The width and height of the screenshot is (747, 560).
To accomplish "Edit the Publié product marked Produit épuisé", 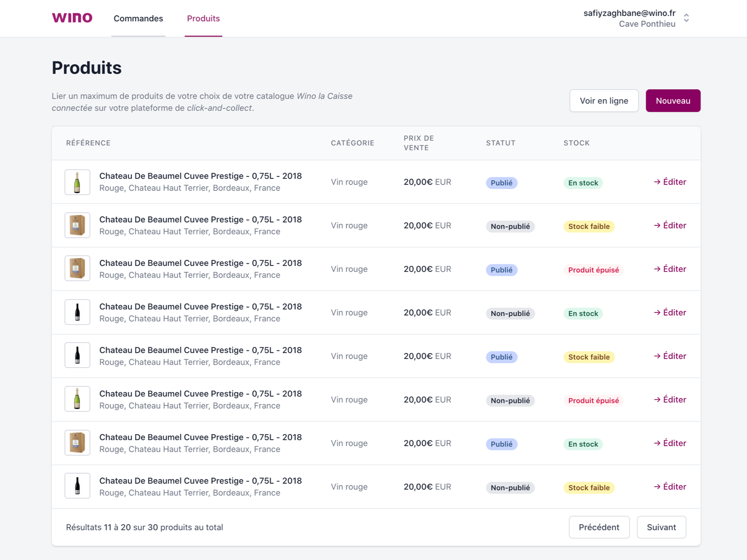I will tap(670, 269).
